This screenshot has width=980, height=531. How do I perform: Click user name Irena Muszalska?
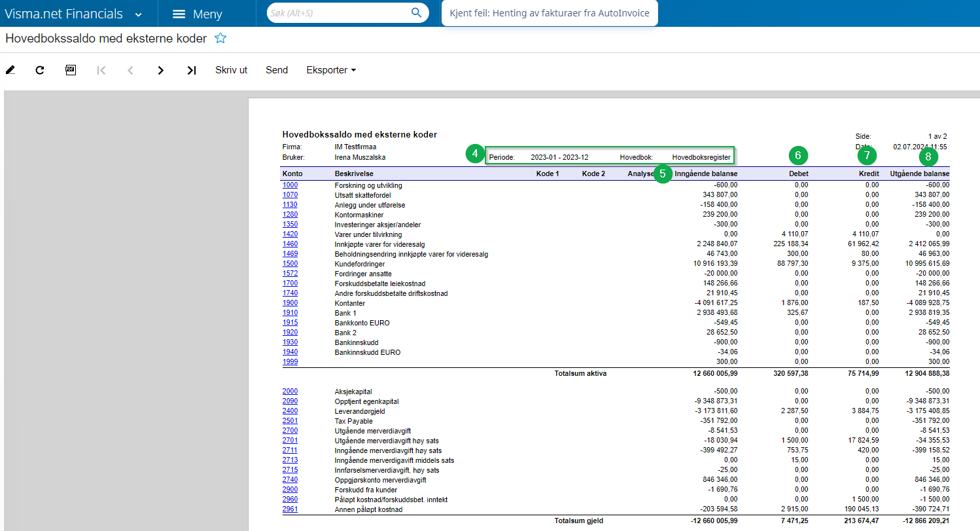[x=359, y=157]
